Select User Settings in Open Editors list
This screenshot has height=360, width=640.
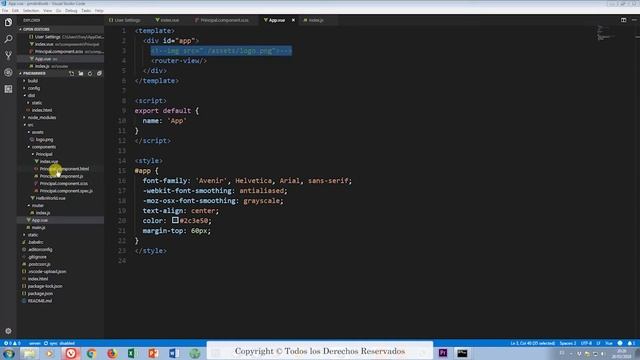(60, 37)
